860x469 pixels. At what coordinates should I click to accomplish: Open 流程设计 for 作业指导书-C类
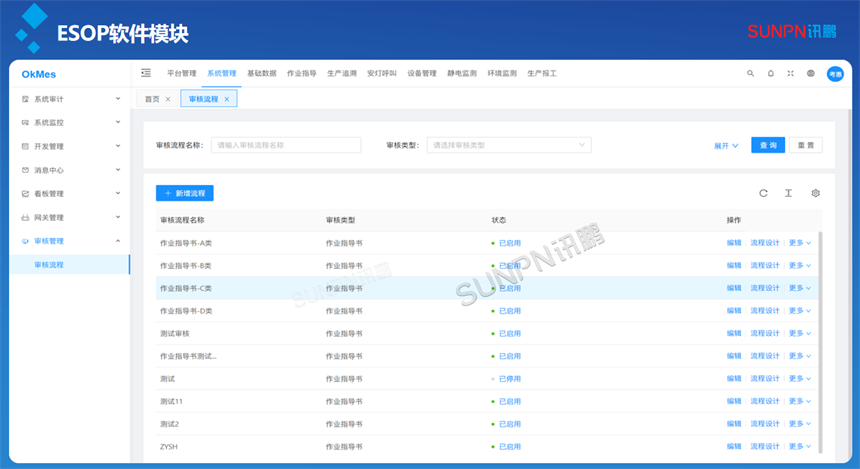tap(765, 288)
